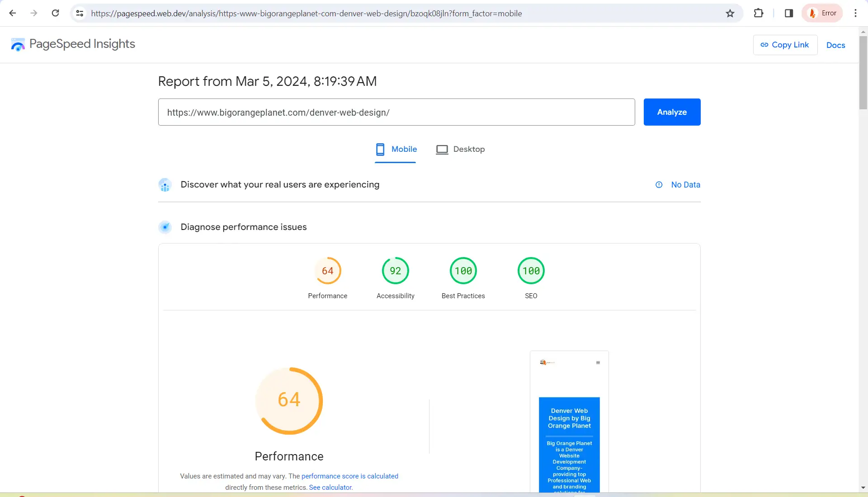The height and width of the screenshot is (497, 868).
Task: Click the scrollbar down arrow
Action: click(863, 488)
